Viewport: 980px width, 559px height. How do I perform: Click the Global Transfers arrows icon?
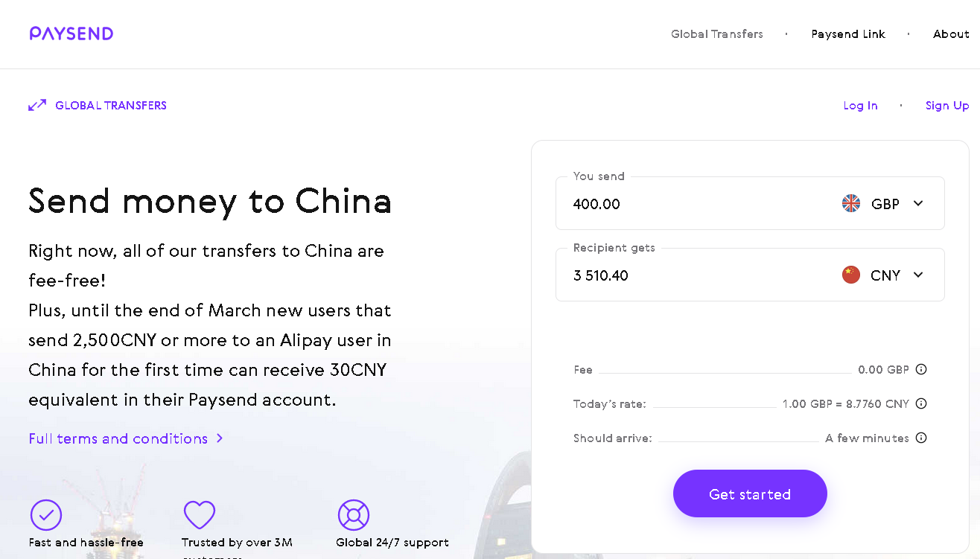point(37,105)
